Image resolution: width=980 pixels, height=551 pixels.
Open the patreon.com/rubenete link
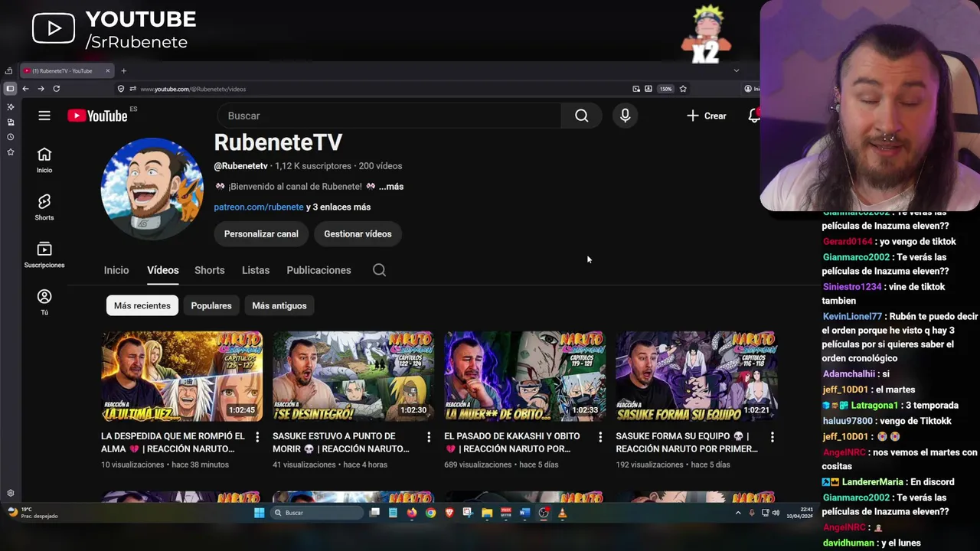coord(259,207)
